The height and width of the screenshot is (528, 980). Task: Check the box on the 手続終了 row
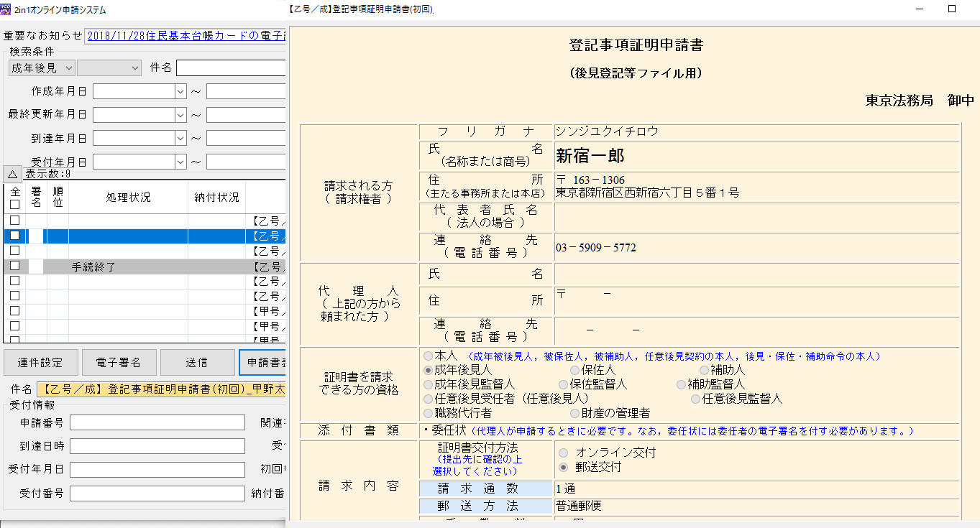click(14, 266)
